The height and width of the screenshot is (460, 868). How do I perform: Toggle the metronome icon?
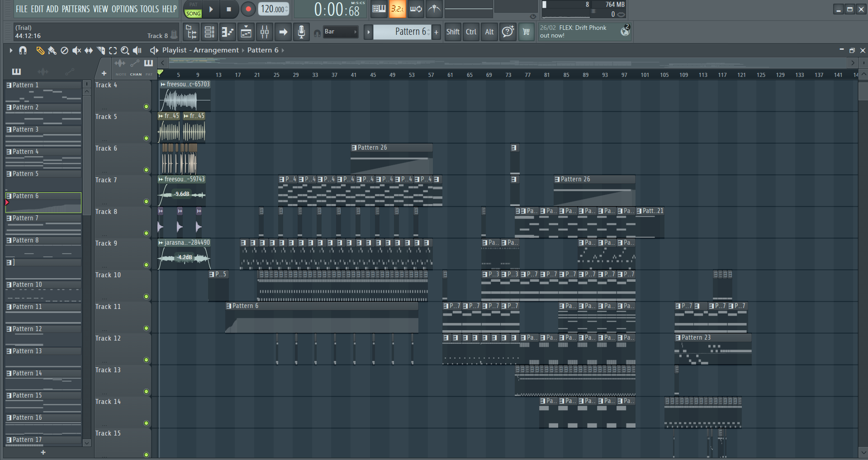[x=434, y=9]
